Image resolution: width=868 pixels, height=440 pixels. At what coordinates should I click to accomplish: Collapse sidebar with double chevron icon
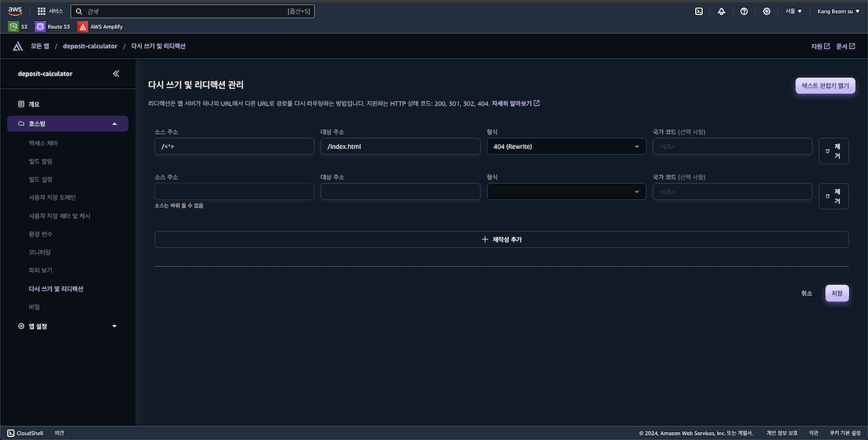pos(116,74)
